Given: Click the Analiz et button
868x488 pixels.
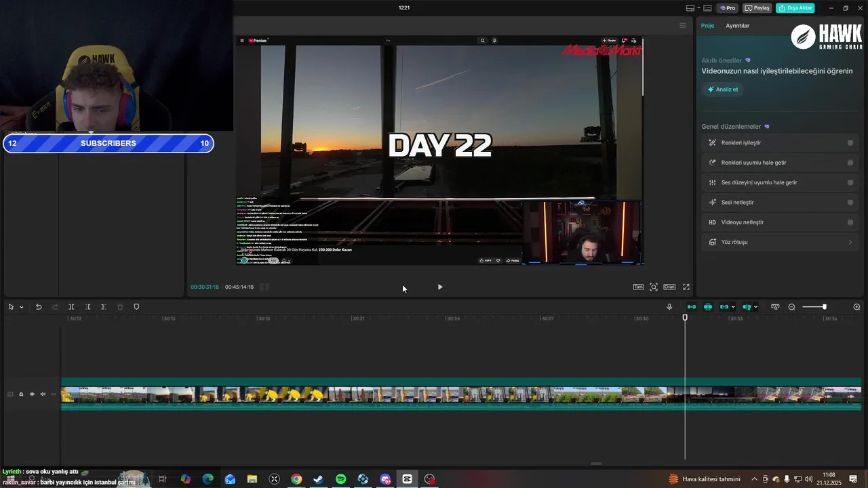Looking at the screenshot, I should point(723,89).
